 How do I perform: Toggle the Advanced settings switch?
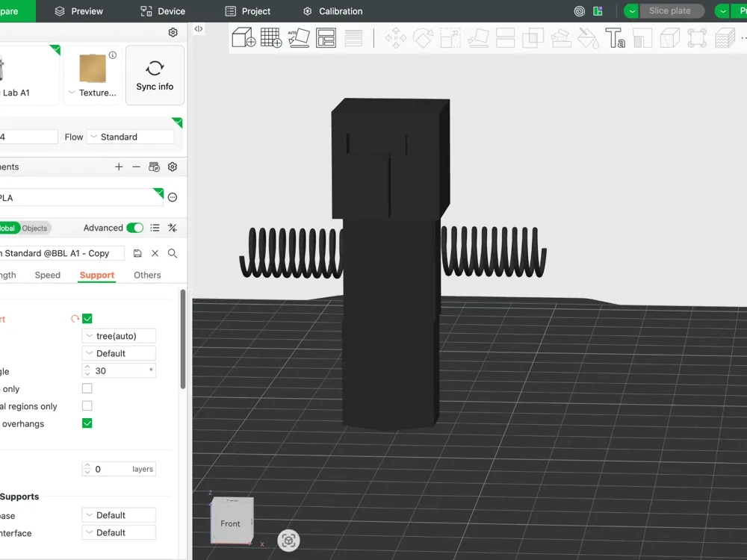tap(134, 228)
